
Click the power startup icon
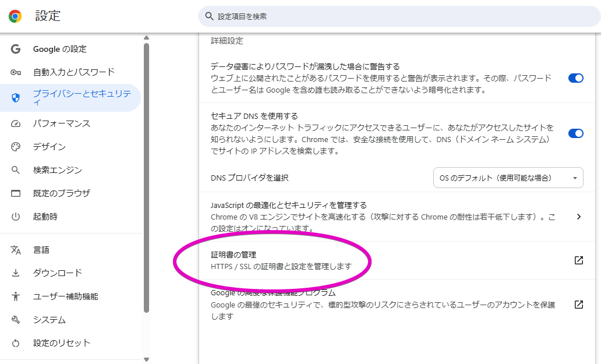point(16,217)
